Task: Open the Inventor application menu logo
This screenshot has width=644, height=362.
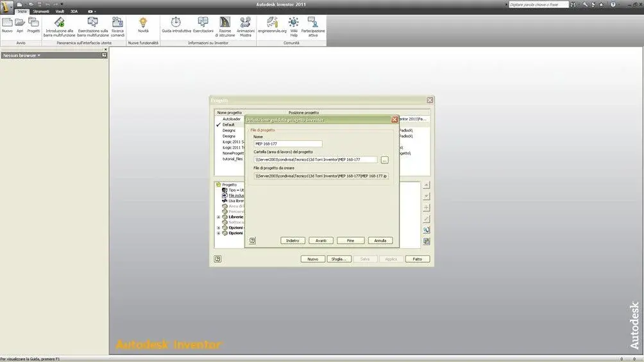Action: click(6, 7)
